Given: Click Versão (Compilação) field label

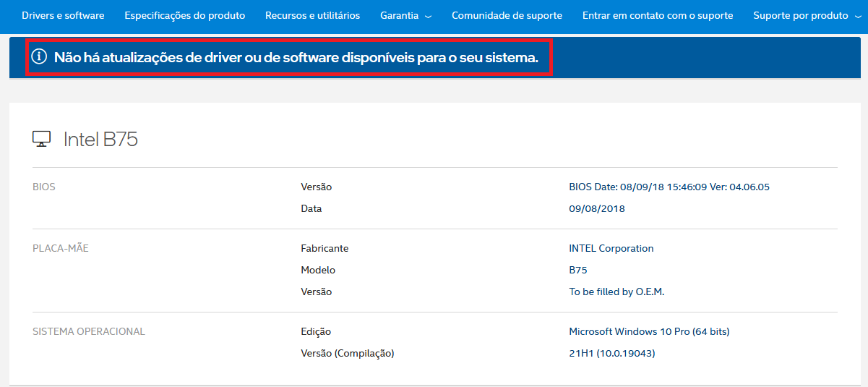Looking at the screenshot, I should (x=348, y=353).
